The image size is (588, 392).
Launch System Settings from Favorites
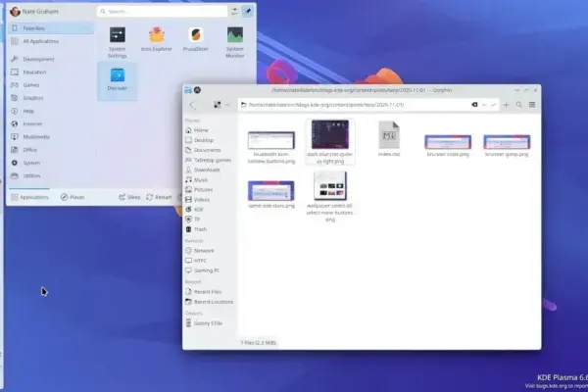pyautogui.click(x=117, y=42)
